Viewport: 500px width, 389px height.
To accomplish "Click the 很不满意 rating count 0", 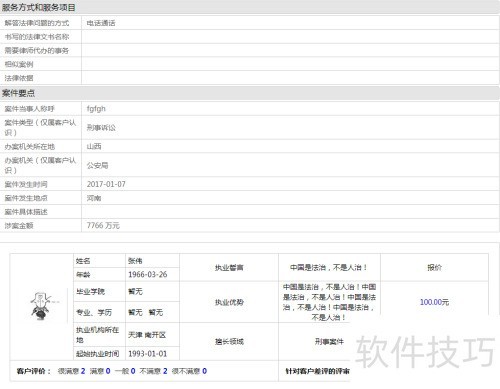I will coord(204,371).
